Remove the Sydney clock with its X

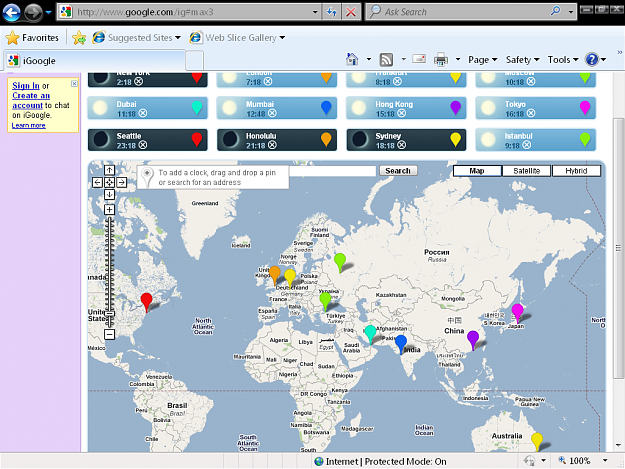click(402, 145)
